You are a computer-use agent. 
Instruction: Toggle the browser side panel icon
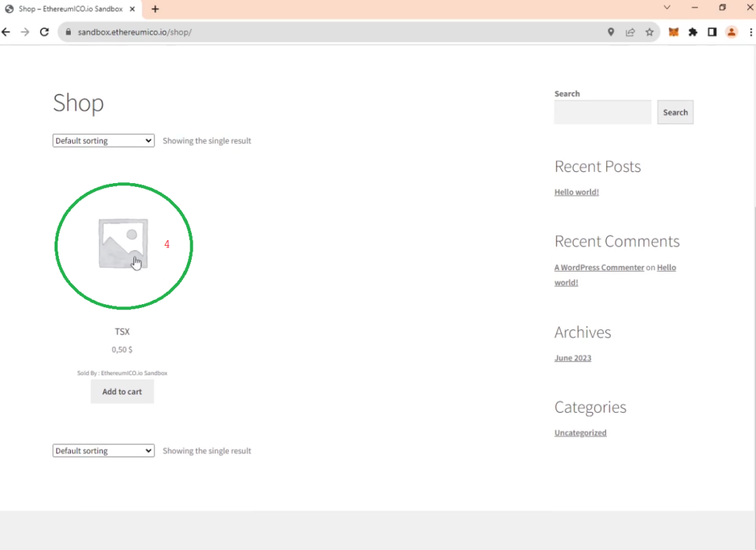click(712, 32)
